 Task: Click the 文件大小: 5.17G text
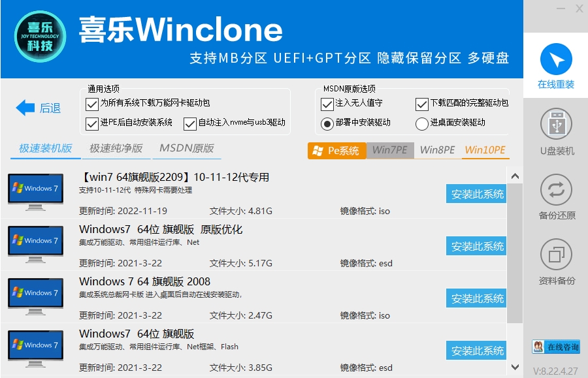coord(240,263)
